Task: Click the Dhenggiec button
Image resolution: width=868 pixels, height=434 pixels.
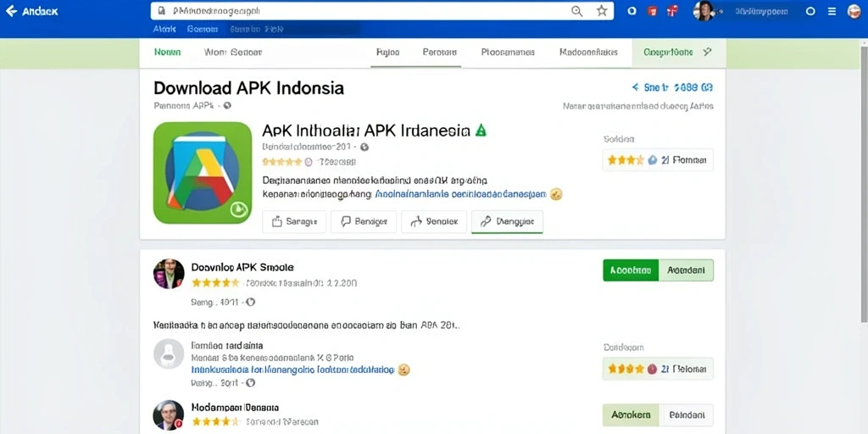Action: 507,221
